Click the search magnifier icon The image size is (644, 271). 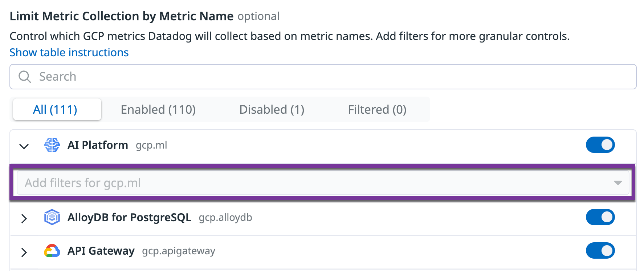[25, 77]
